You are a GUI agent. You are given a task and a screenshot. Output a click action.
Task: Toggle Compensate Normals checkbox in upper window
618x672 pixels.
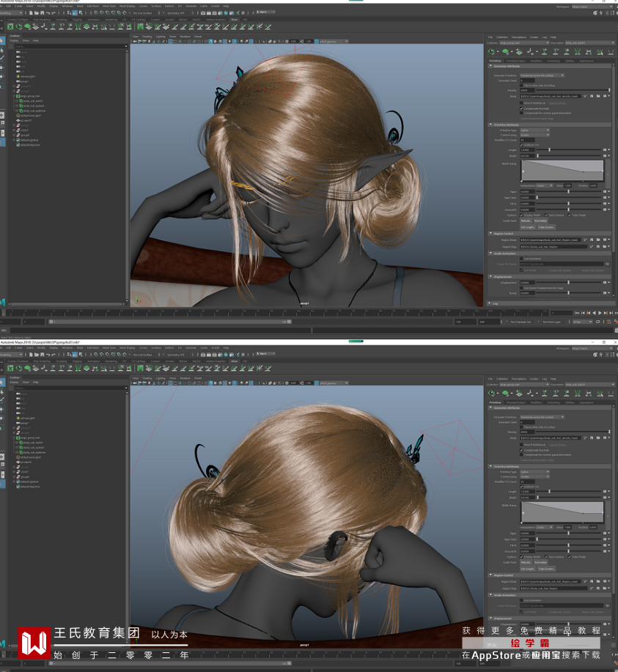[521, 108]
